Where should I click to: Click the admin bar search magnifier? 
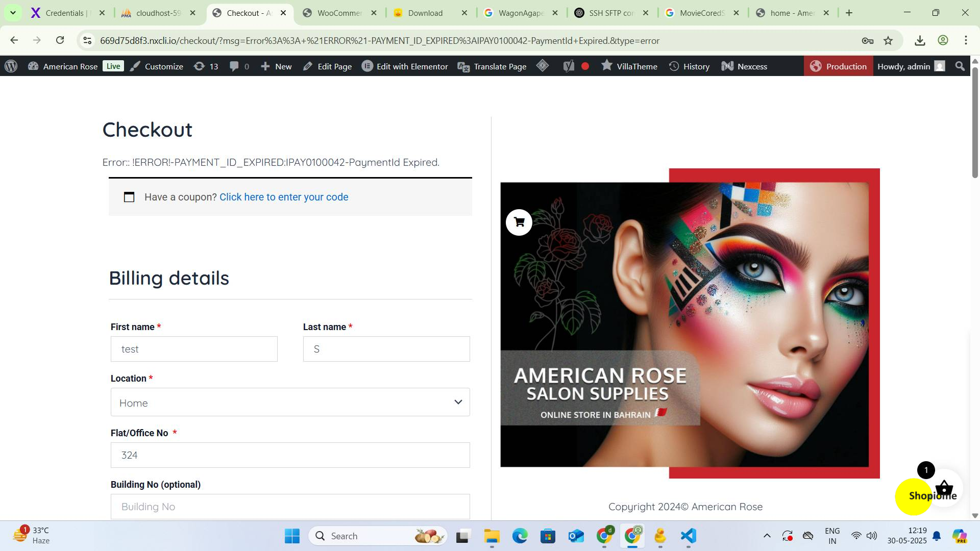960,66
